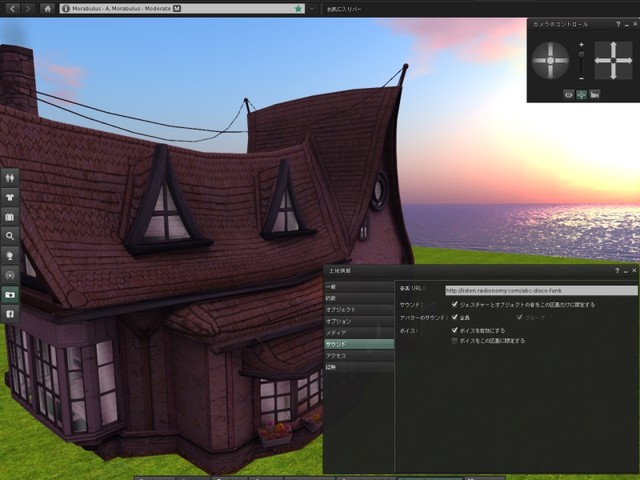Click the camera zoom in plus

tap(581, 44)
